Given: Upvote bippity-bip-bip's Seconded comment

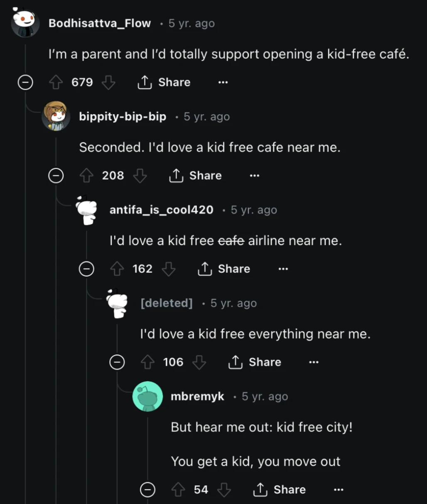Looking at the screenshot, I should (x=86, y=176).
